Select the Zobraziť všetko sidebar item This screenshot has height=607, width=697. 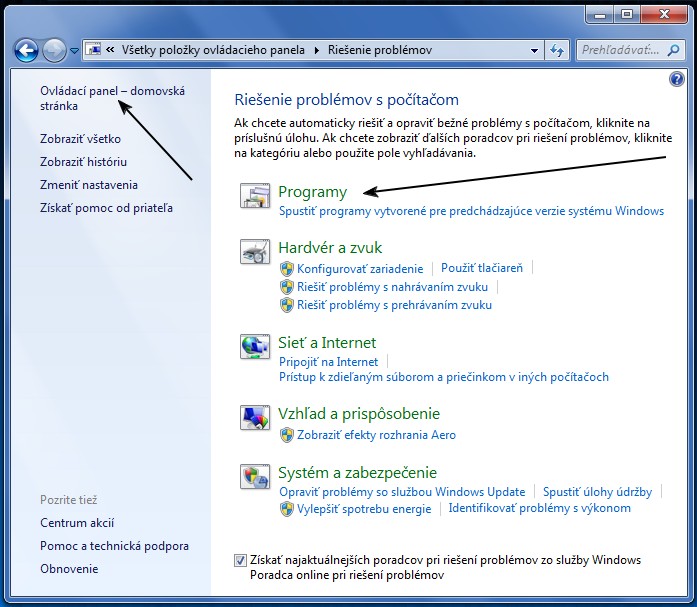80,139
